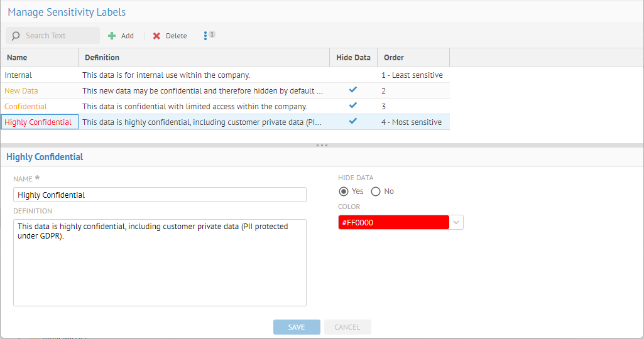Click Hide Data checkmark for Confidential row
The width and height of the screenshot is (644, 339).
[x=353, y=105]
